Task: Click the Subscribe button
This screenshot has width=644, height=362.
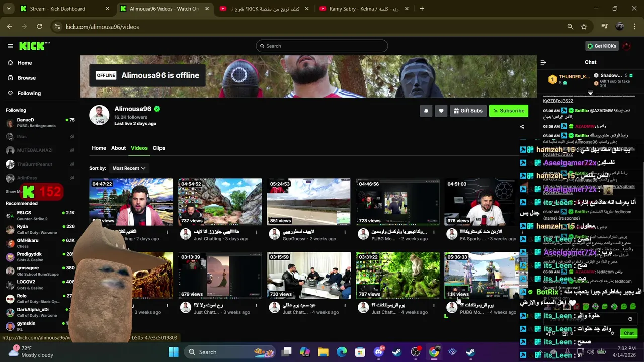Action: (508, 111)
